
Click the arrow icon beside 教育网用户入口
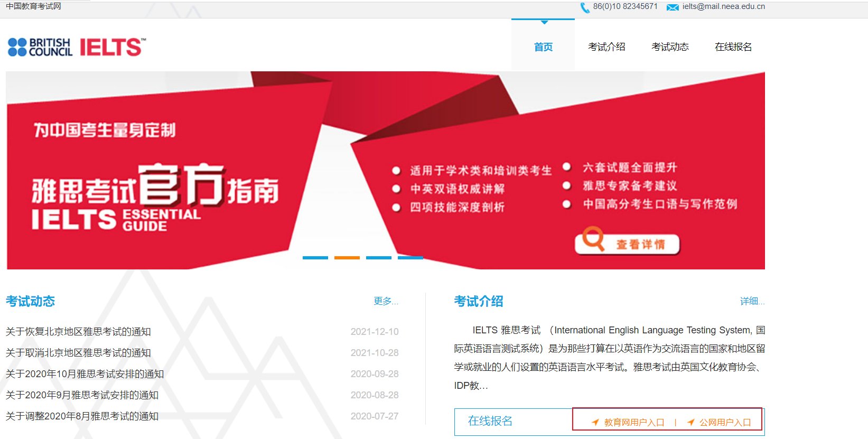click(595, 422)
